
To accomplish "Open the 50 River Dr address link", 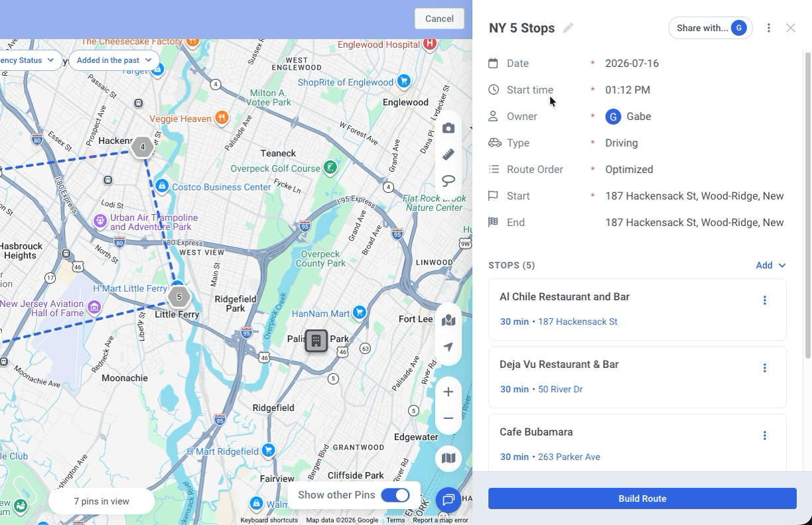I will pos(561,389).
